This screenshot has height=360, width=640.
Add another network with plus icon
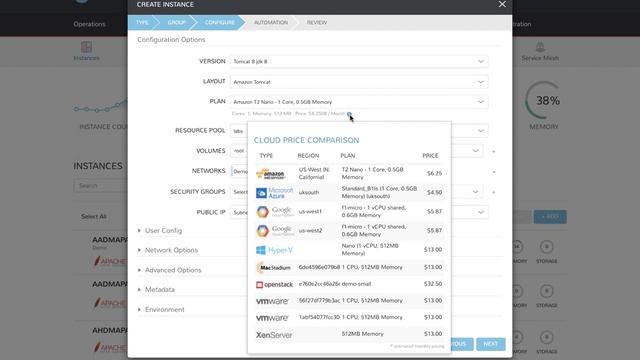493,172
